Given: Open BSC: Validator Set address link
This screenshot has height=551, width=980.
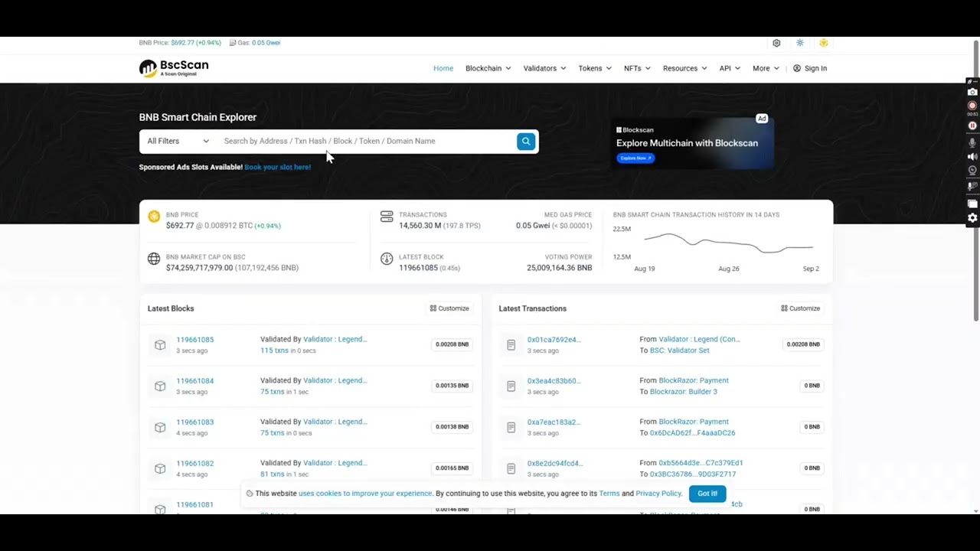Looking at the screenshot, I should tap(680, 350).
